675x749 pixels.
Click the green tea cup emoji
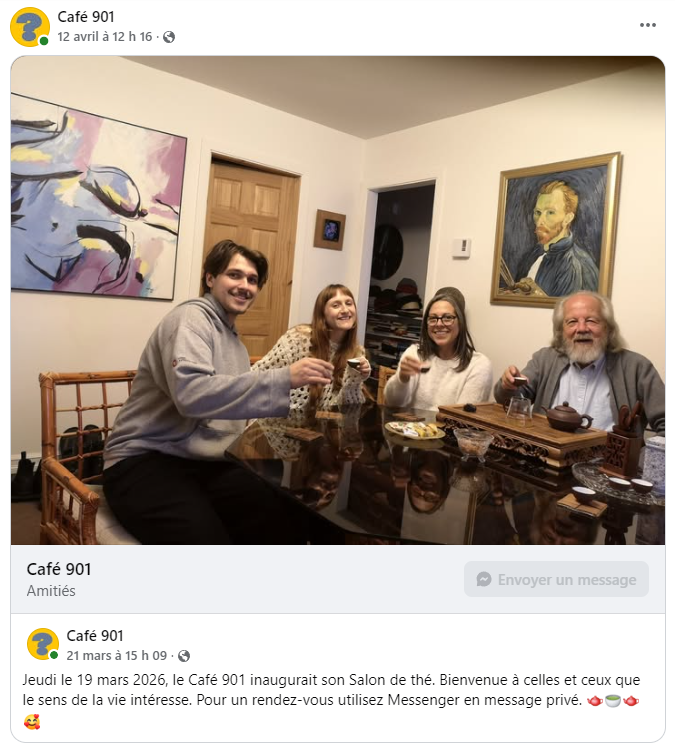click(x=613, y=701)
